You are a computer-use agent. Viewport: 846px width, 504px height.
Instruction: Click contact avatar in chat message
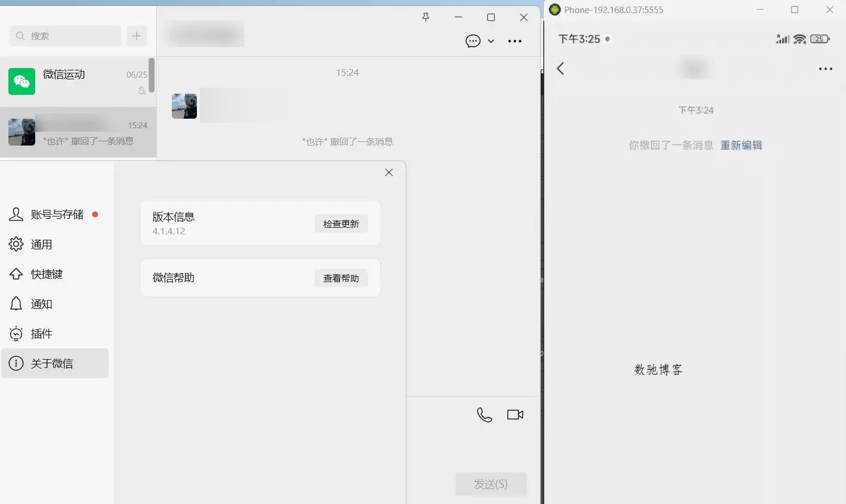(x=184, y=106)
